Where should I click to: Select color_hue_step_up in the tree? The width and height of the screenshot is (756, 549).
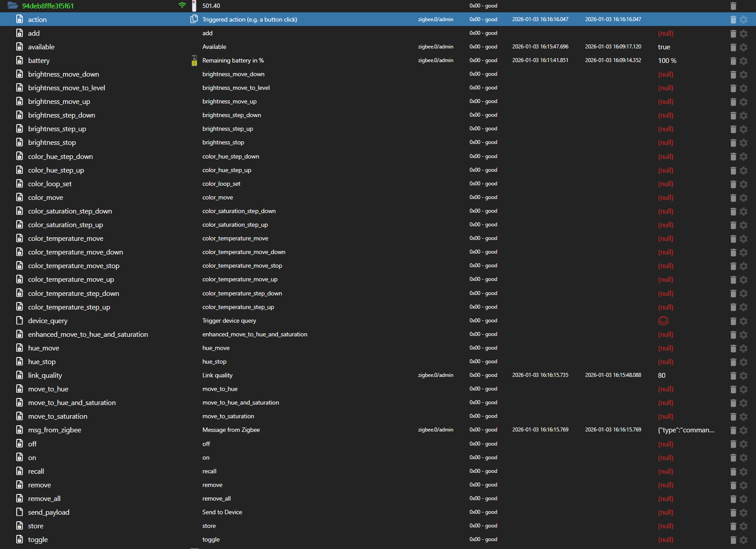point(56,170)
